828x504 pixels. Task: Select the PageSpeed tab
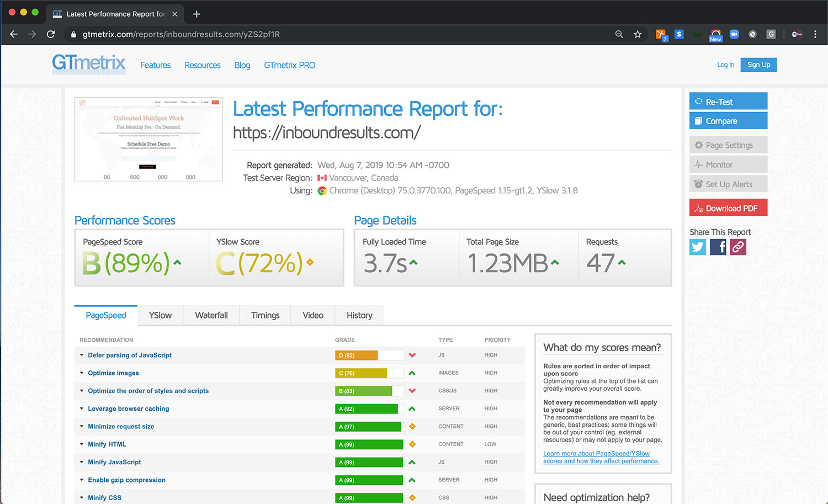coord(106,315)
